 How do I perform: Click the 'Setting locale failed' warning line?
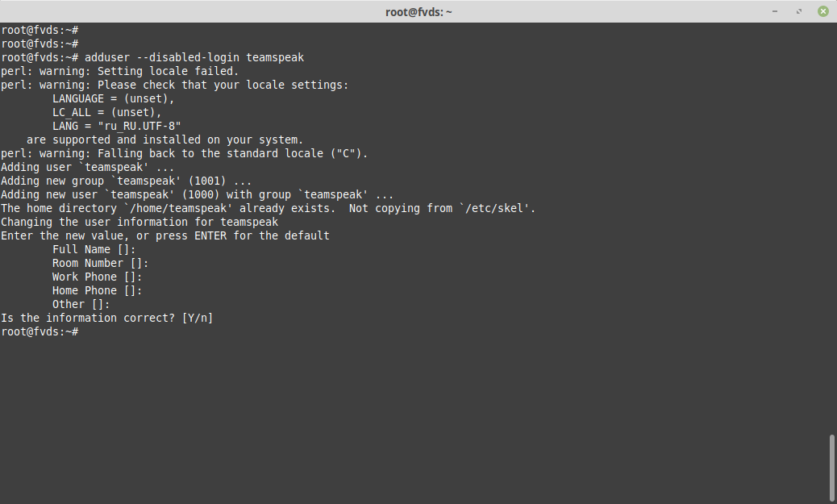point(120,71)
